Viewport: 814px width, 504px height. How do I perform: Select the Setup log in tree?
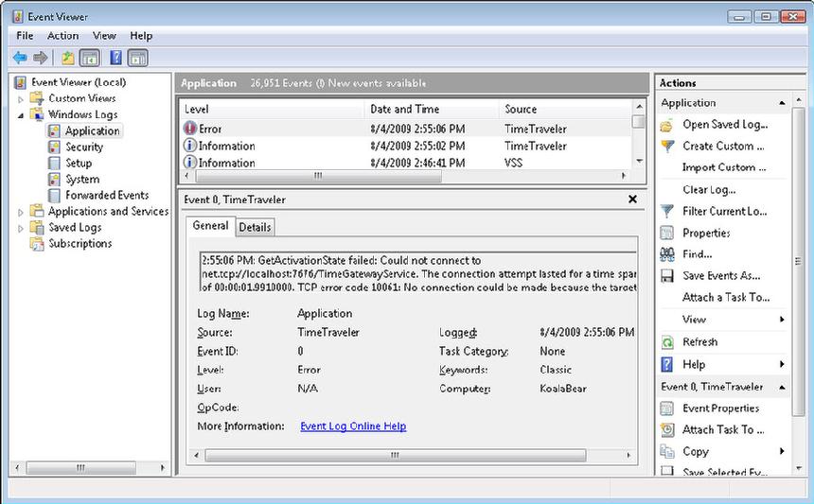[x=79, y=163]
